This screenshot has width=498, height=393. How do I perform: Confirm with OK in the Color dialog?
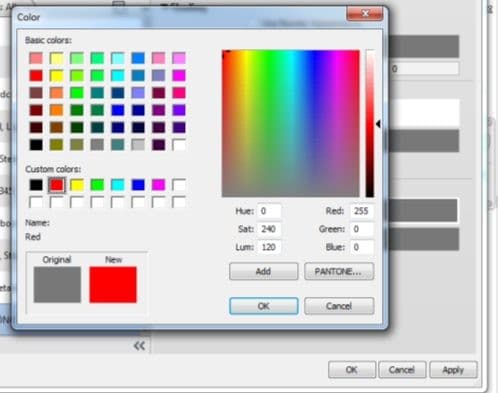(x=264, y=306)
